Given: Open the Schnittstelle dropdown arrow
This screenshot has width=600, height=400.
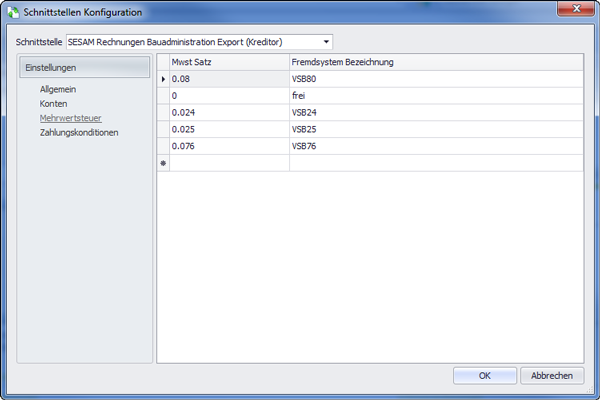Looking at the screenshot, I should 326,42.
